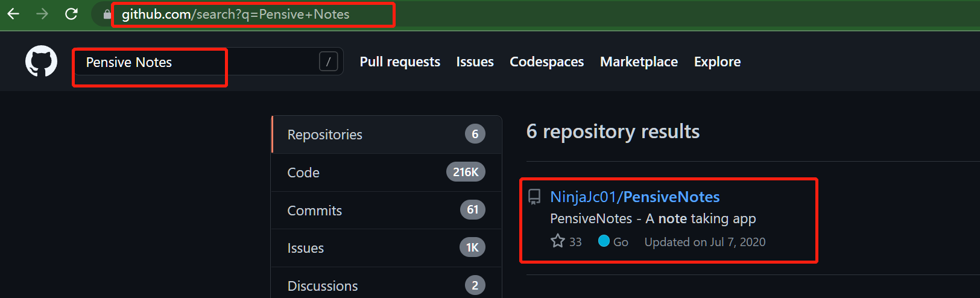Open Marketplace in the header
The height and width of the screenshot is (298, 980).
(x=639, y=62)
